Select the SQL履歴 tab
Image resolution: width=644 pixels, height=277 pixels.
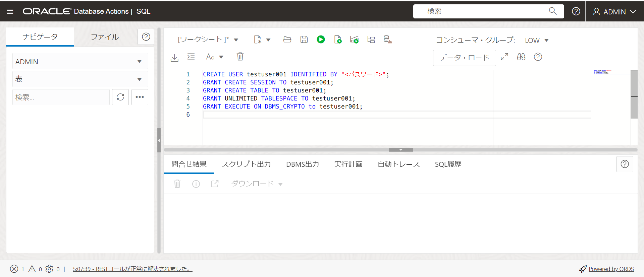(448, 164)
